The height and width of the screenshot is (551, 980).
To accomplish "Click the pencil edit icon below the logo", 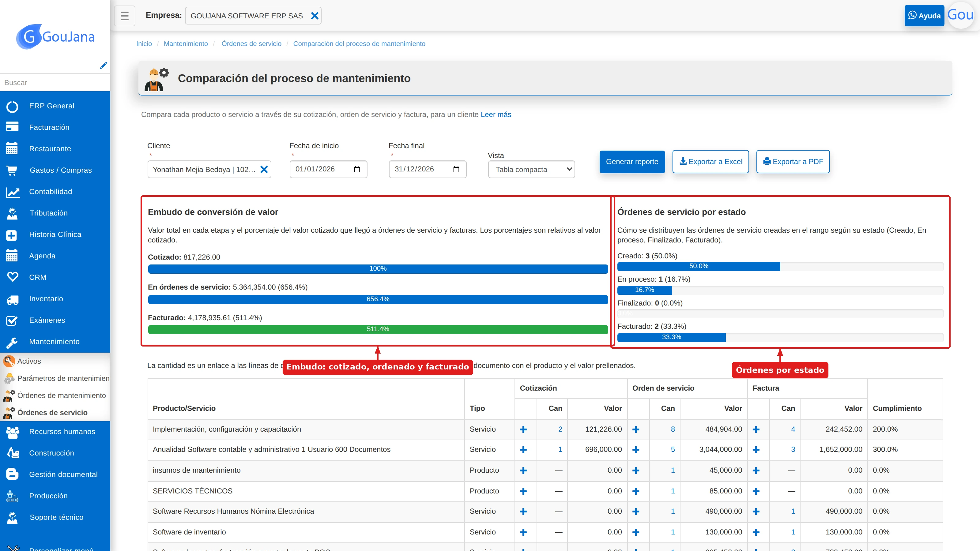I will [x=103, y=66].
